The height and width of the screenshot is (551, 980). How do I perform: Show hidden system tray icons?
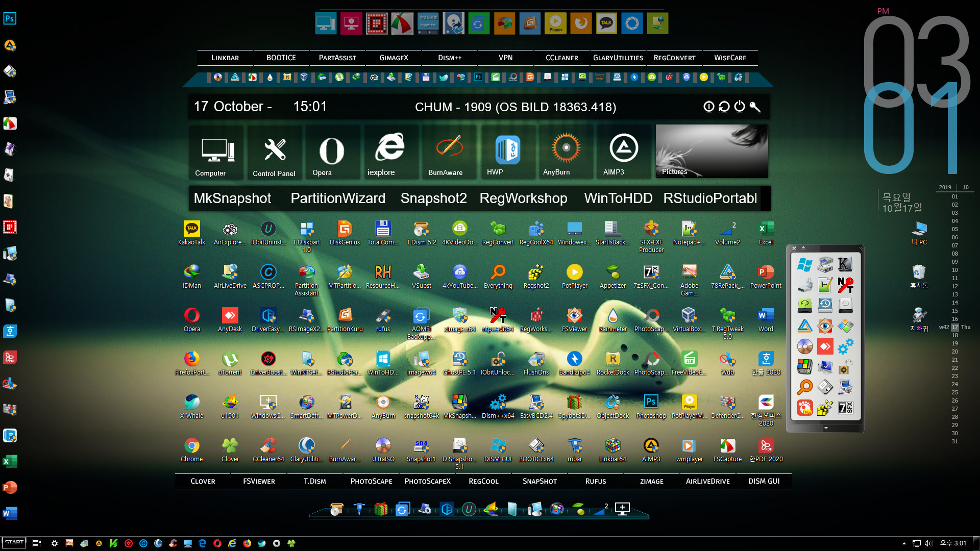tap(904, 543)
